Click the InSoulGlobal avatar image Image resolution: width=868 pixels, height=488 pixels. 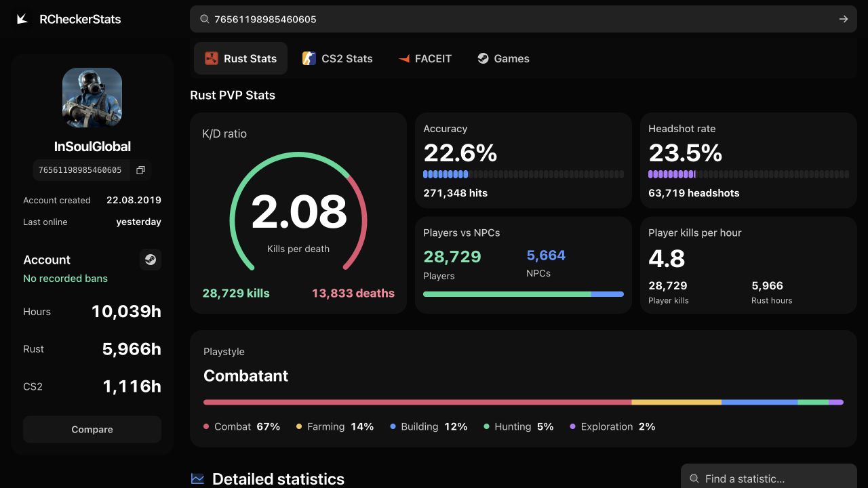point(92,98)
